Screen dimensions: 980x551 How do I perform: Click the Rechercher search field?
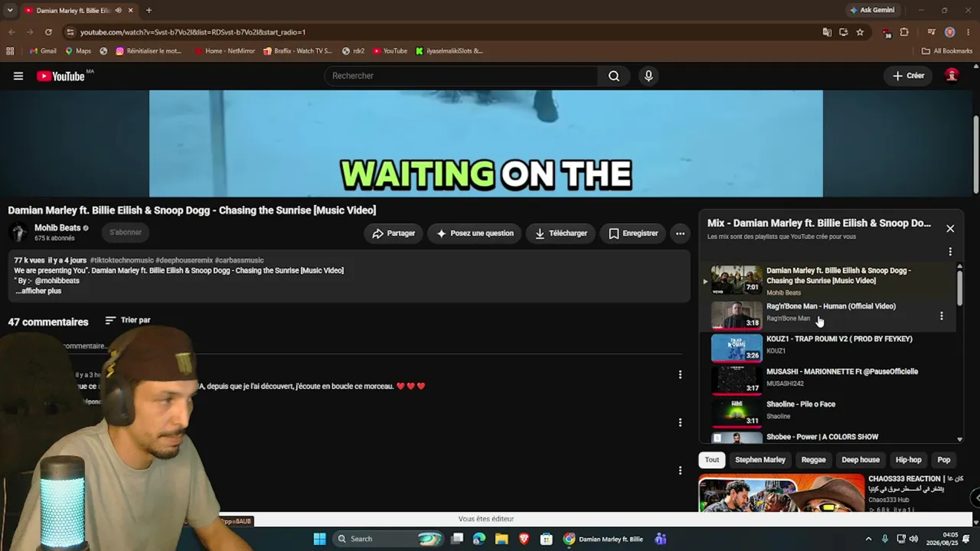(461, 76)
